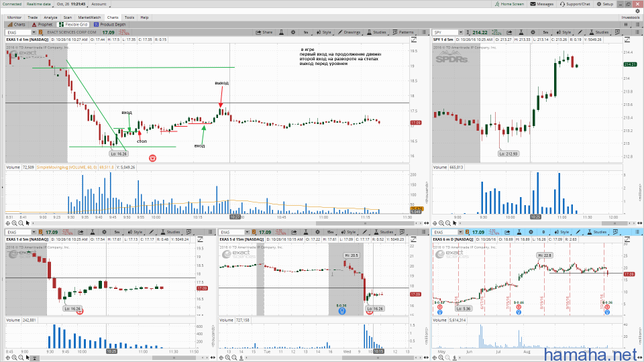644x362 pixels.
Task: Open drawing pencil tool on SPY chart
Action: pyautogui.click(x=580, y=32)
